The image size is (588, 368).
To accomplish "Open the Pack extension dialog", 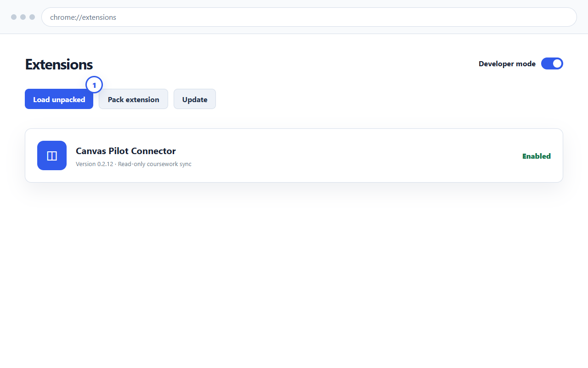I will (x=133, y=99).
